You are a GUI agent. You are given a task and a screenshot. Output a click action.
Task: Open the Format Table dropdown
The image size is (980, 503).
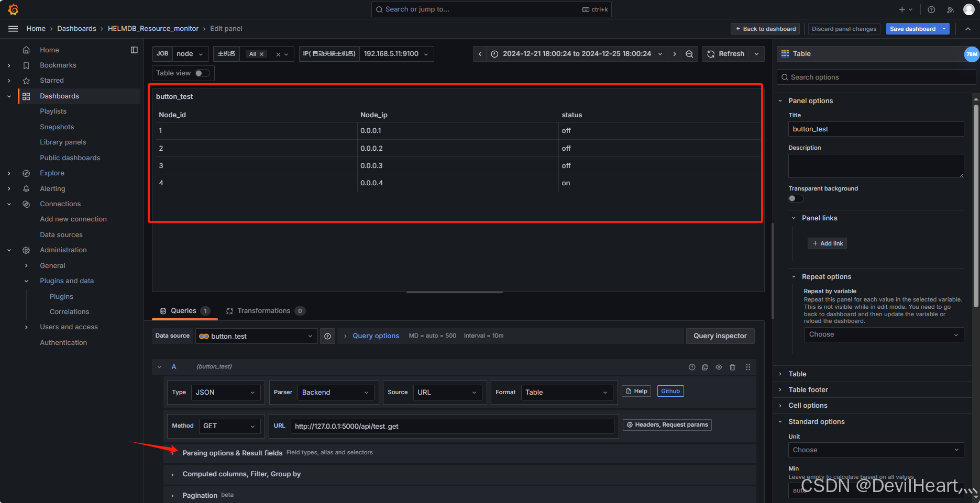pos(567,393)
